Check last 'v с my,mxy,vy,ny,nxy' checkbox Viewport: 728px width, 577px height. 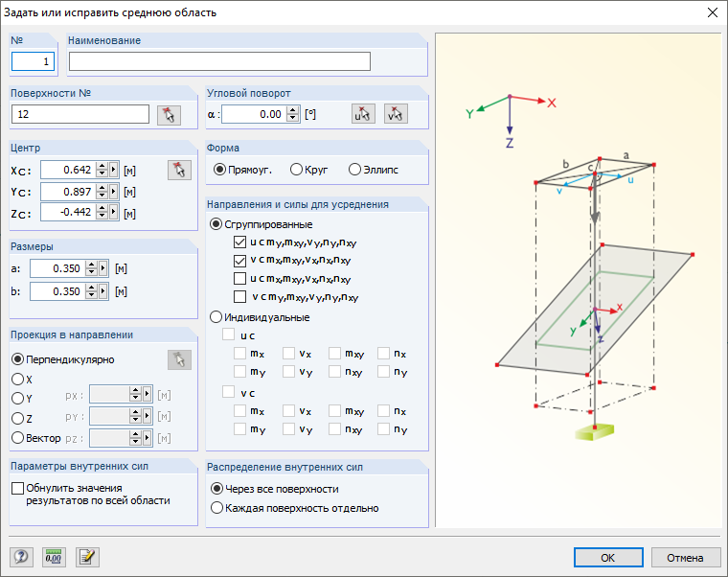point(240,297)
